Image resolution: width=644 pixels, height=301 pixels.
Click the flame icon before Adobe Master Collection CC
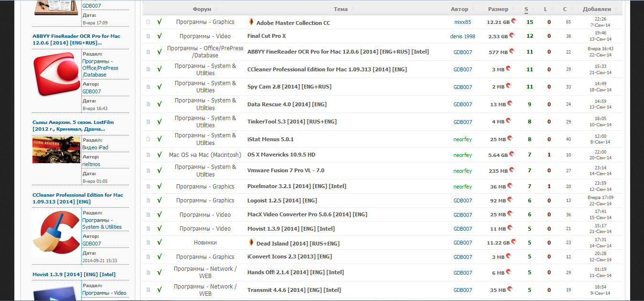click(251, 22)
